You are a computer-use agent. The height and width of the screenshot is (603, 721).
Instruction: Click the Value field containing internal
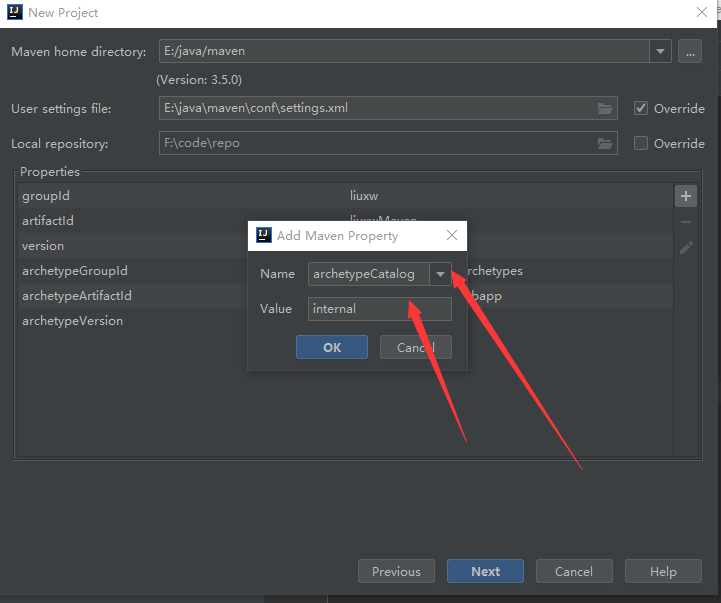(380, 309)
